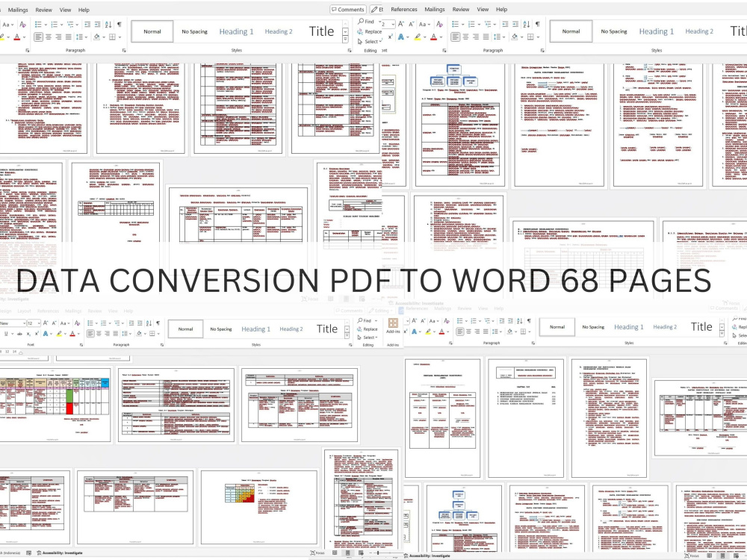Click Sort icon in top-left Word window
The height and width of the screenshot is (560, 747).
(108, 25)
